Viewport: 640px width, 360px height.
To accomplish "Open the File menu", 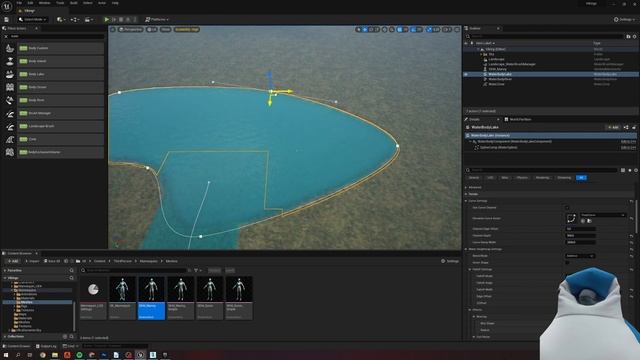I will [19, 3].
